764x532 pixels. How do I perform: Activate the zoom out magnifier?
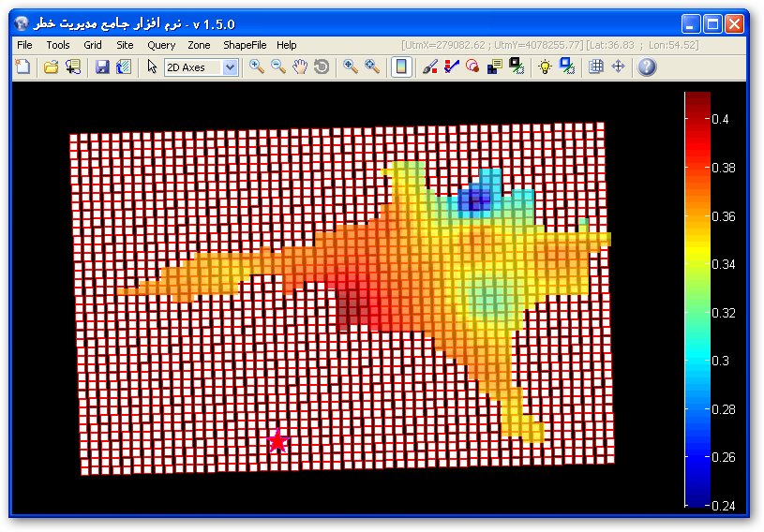click(278, 66)
